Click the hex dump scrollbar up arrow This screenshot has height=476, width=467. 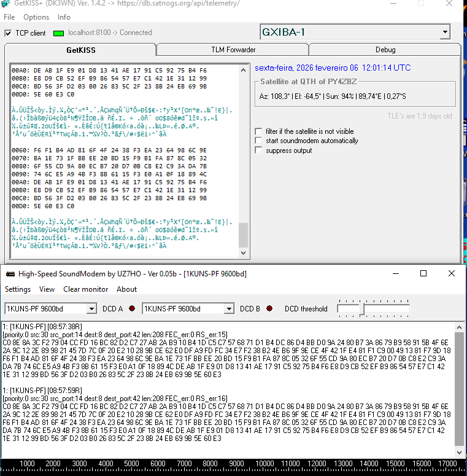[244, 68]
